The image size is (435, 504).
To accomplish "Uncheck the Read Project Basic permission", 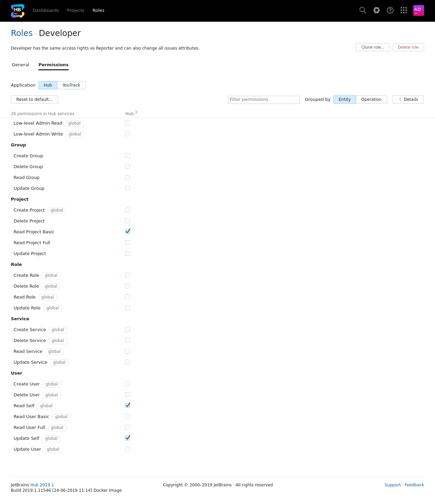I will (x=127, y=232).
